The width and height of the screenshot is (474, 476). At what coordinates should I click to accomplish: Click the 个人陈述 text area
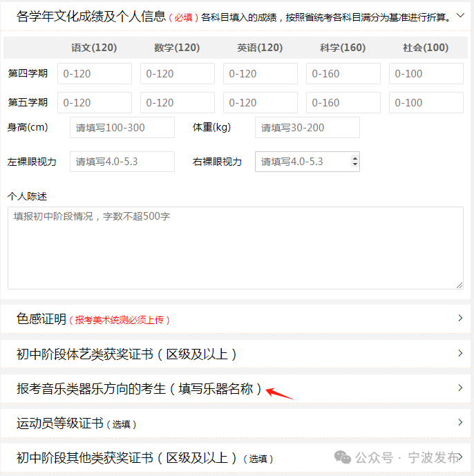[235, 247]
